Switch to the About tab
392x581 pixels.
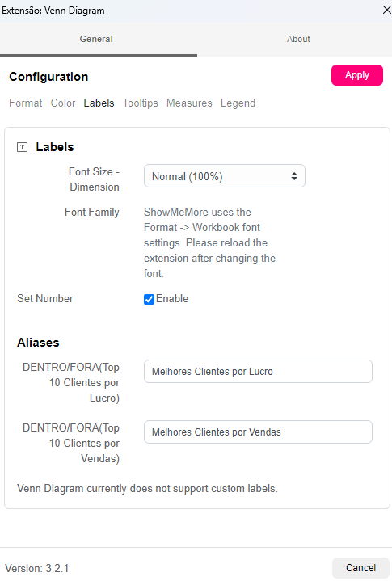tap(298, 39)
